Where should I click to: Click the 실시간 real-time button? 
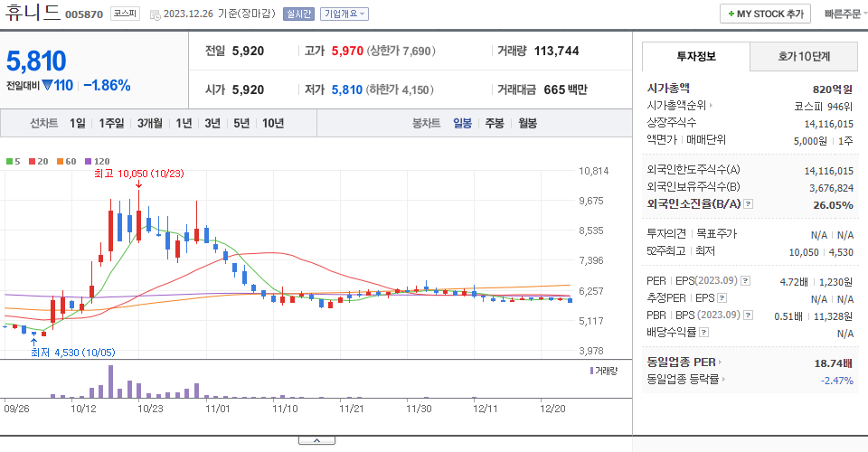pos(298,14)
